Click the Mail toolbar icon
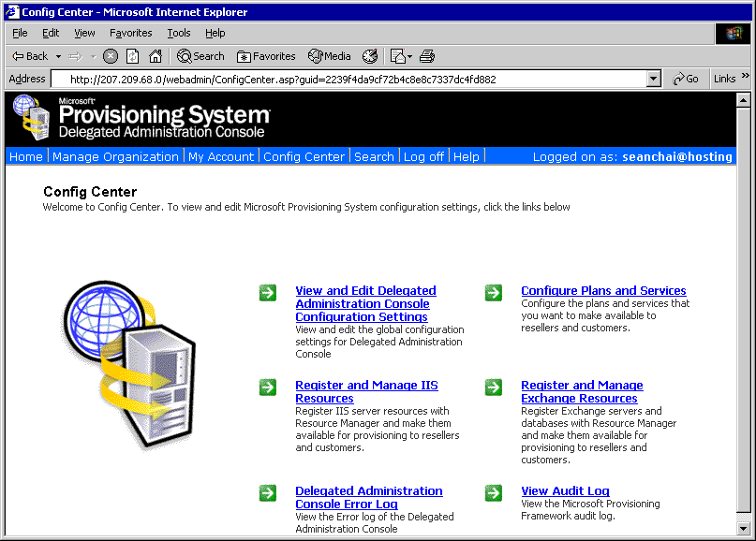 coord(398,56)
